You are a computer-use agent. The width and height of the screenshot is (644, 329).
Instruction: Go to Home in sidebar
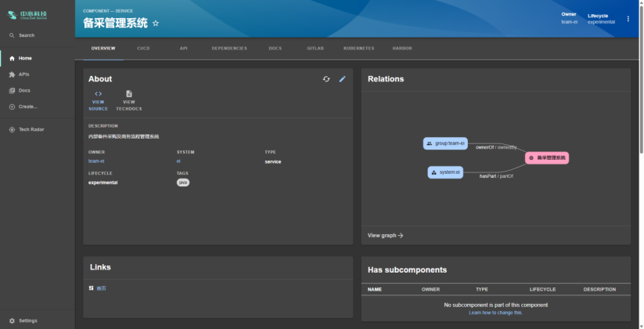click(25, 58)
